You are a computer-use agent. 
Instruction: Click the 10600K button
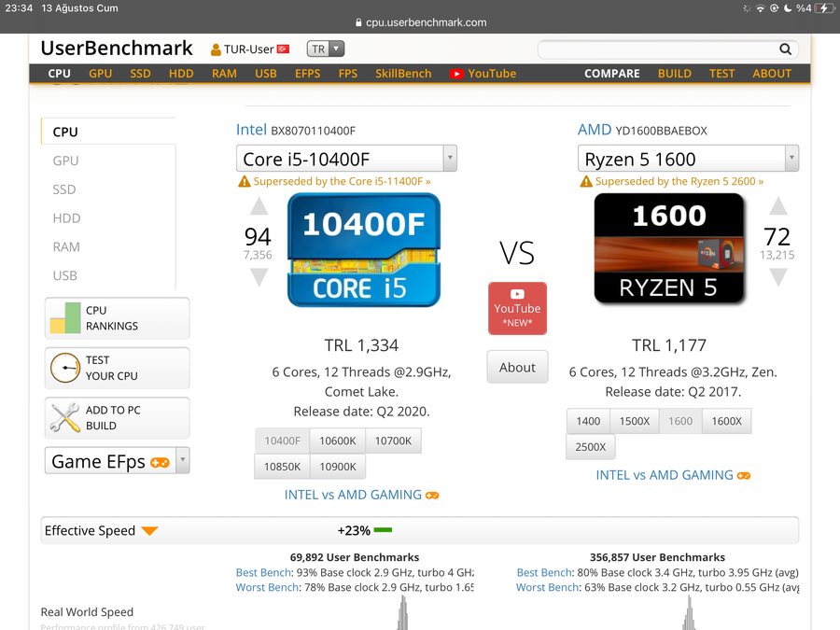(338, 441)
